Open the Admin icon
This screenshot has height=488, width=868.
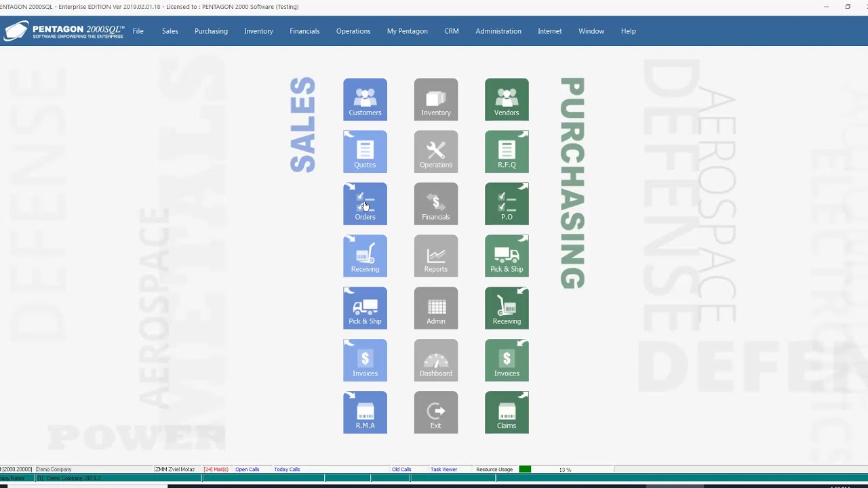(x=436, y=308)
